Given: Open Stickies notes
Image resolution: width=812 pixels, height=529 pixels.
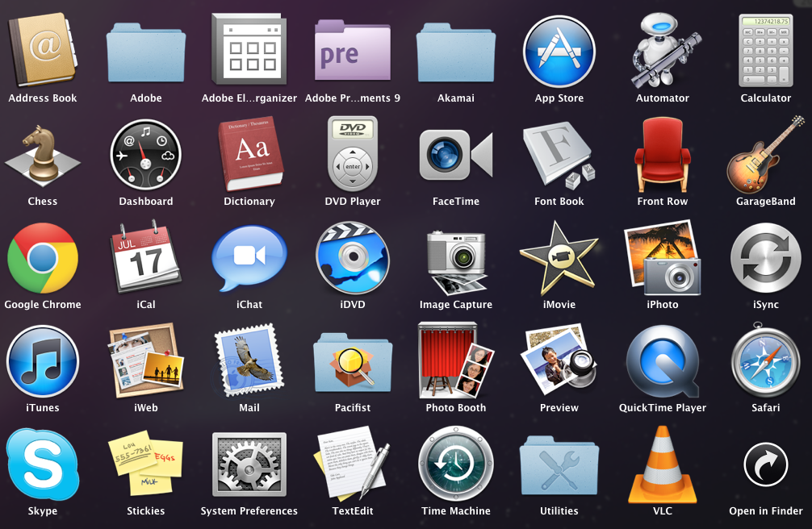Looking at the screenshot, I should point(146,464).
